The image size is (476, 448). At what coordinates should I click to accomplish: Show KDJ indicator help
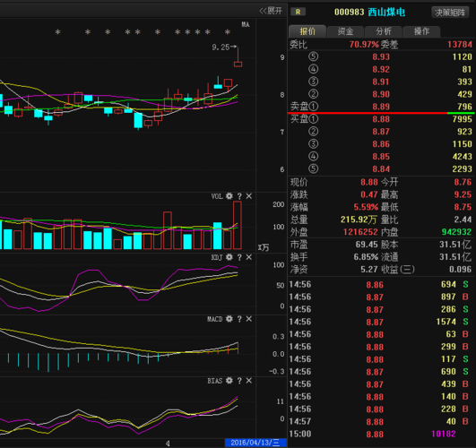point(239,257)
